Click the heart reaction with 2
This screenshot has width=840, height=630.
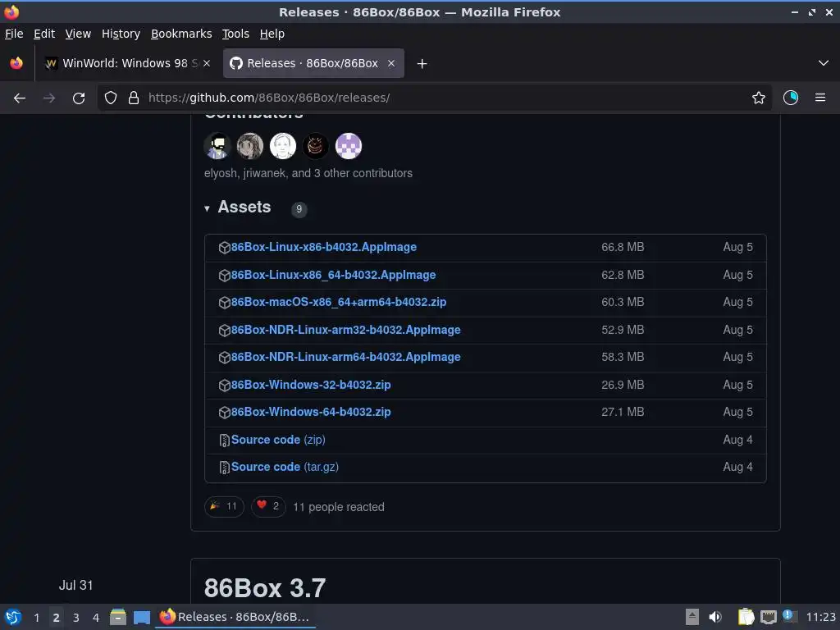268,506
